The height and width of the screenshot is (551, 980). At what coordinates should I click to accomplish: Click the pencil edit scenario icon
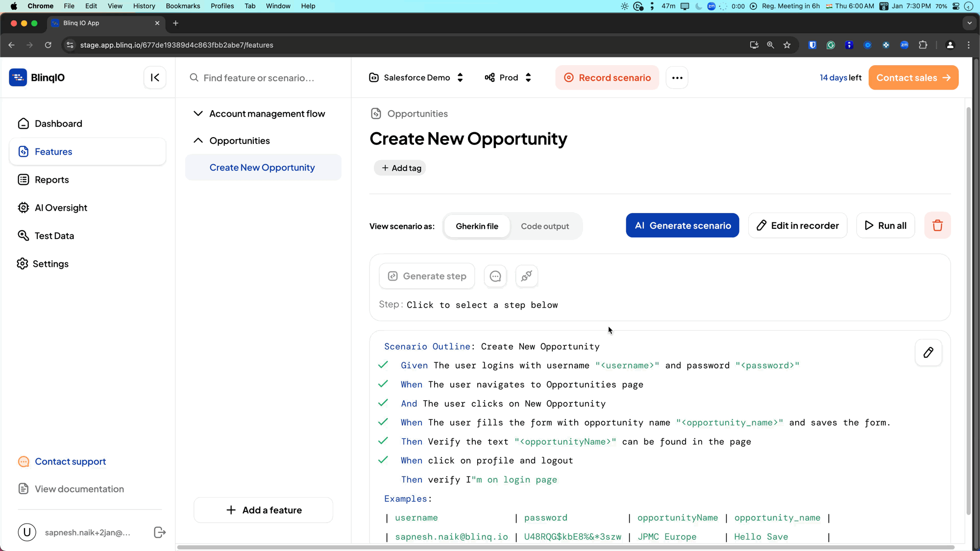(929, 353)
